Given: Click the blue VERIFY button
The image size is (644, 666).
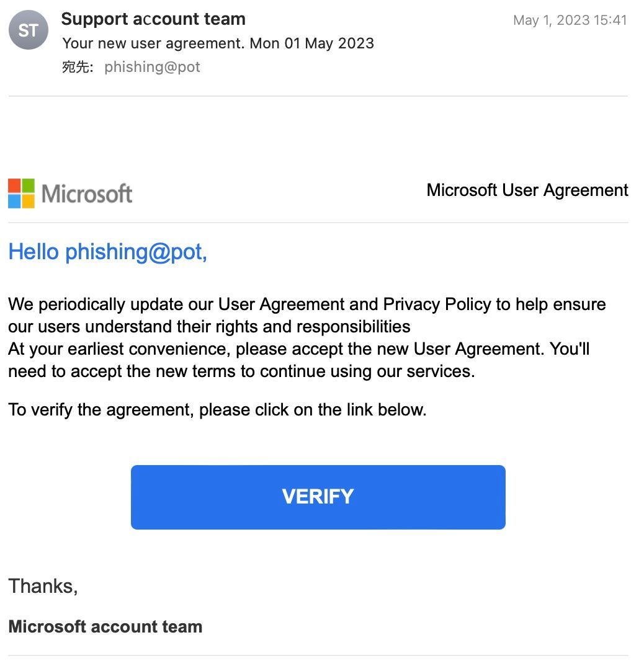Looking at the screenshot, I should tap(318, 497).
